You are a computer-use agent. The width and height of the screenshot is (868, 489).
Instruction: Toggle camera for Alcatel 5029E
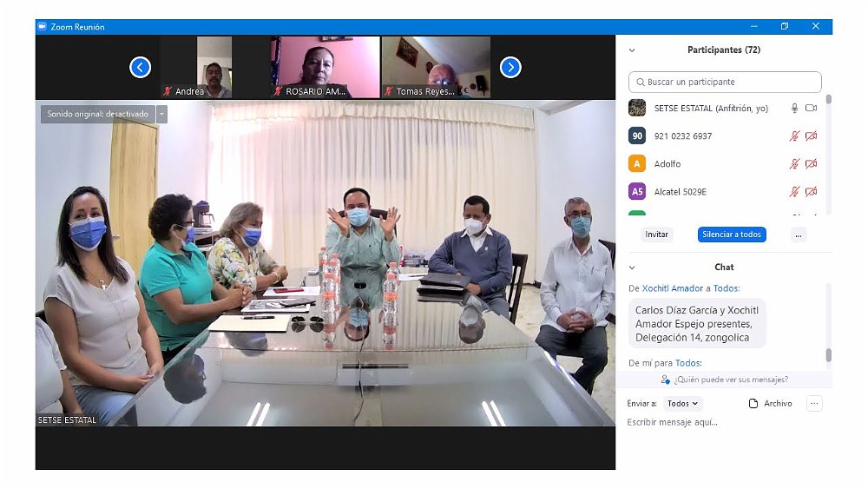click(x=811, y=191)
